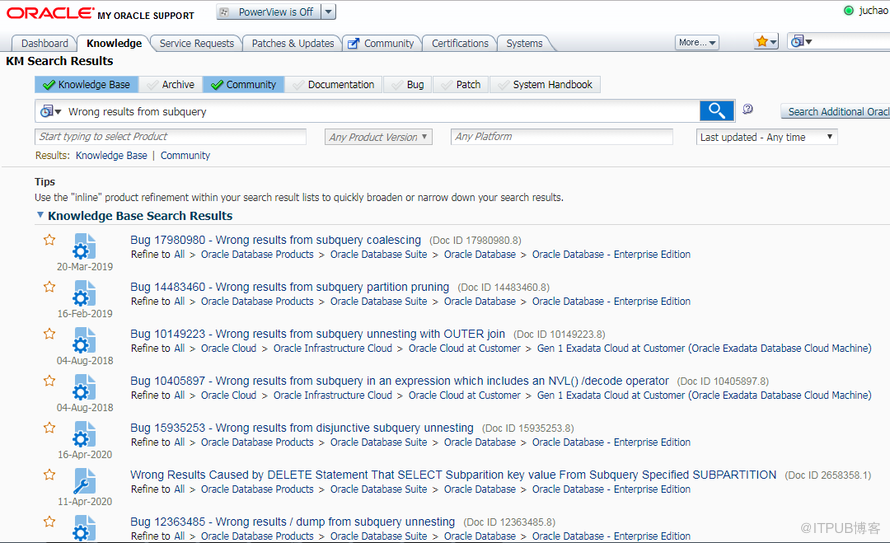Click the Oracle logo
Screen dimensions: 890x543
(50, 13)
